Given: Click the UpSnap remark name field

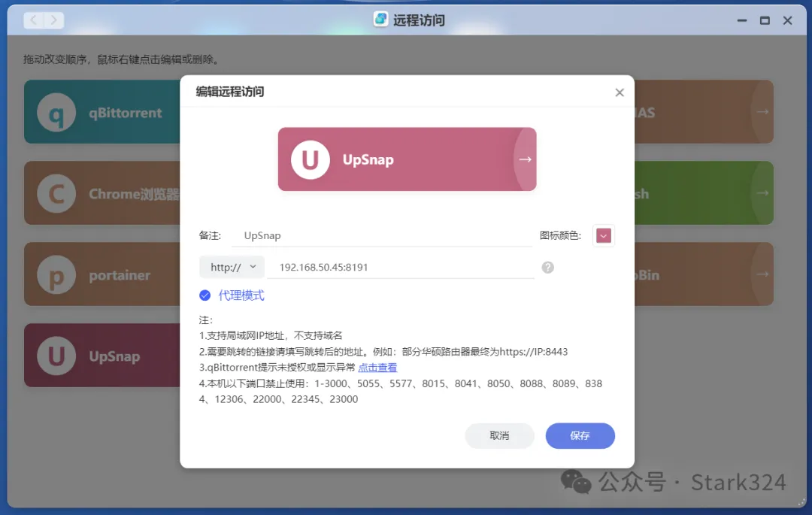Looking at the screenshot, I should 382,235.
